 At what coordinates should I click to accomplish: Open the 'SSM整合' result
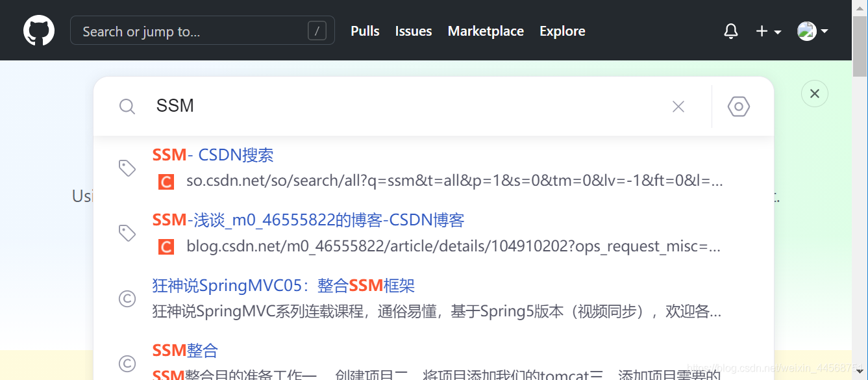click(x=185, y=350)
